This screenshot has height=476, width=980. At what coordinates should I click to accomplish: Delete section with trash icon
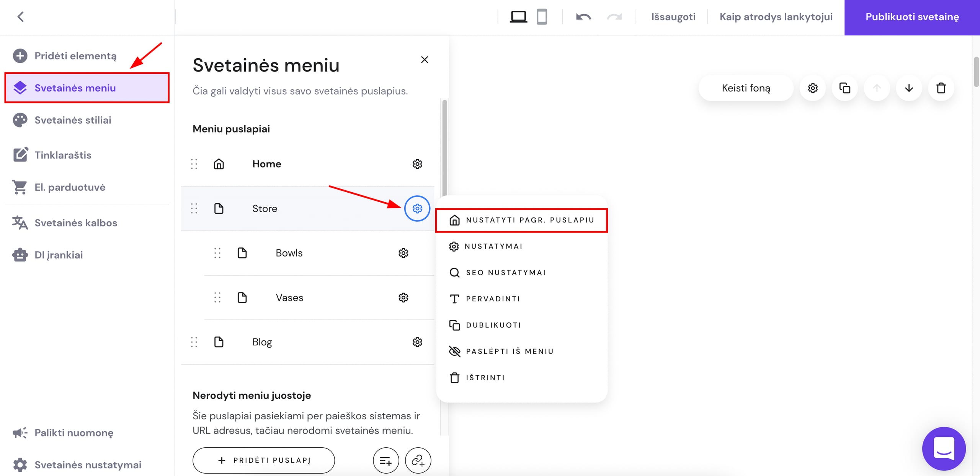pos(941,88)
